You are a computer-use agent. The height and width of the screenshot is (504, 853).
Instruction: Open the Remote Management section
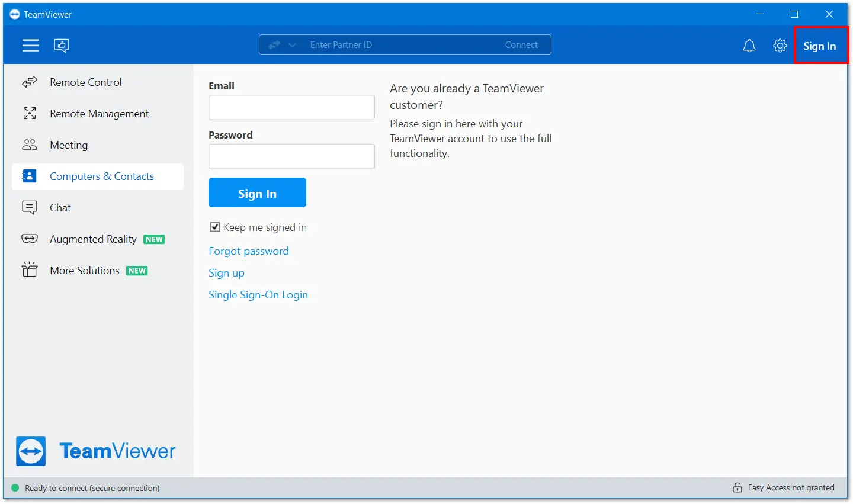[x=98, y=114]
